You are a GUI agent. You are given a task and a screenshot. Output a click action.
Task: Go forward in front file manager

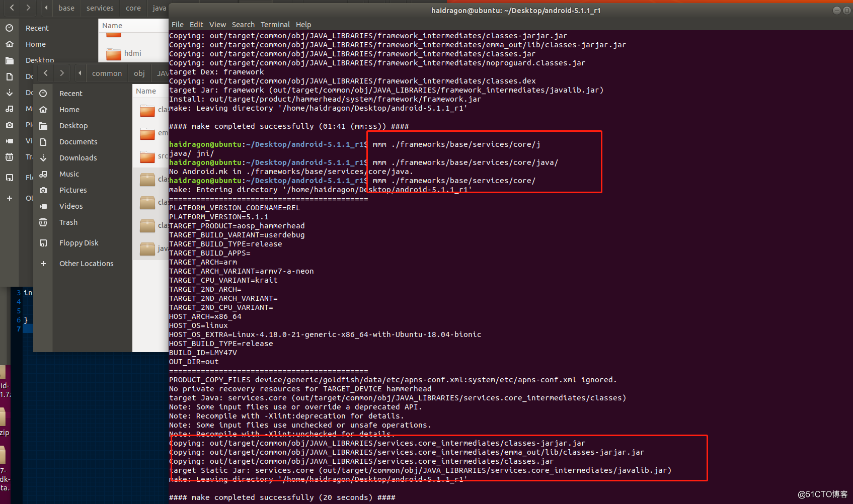point(62,73)
